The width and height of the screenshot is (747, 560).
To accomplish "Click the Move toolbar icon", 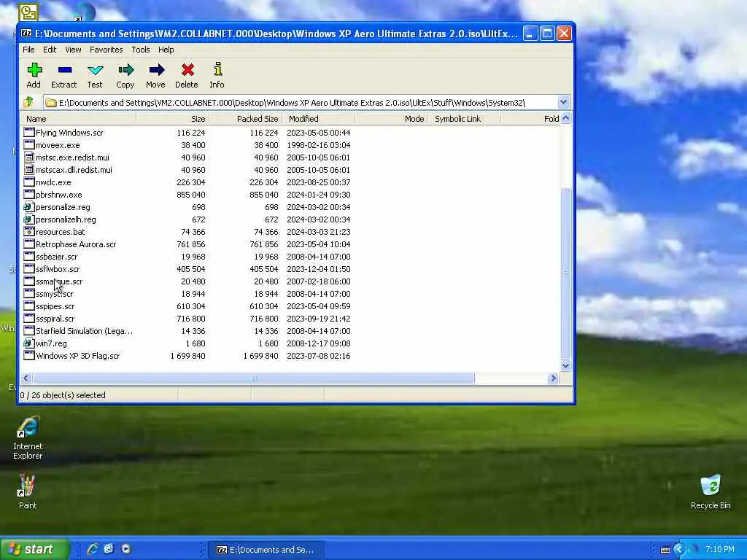I will [156, 71].
